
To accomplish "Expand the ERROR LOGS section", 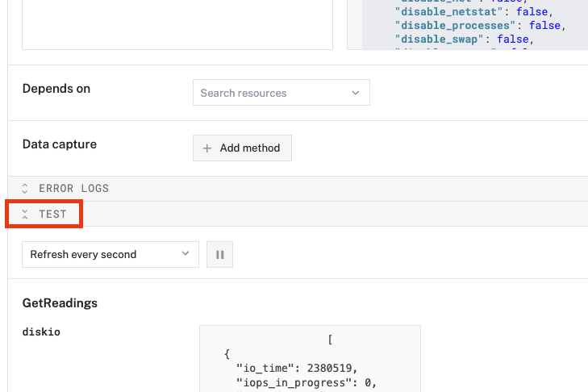I will click(x=73, y=189).
